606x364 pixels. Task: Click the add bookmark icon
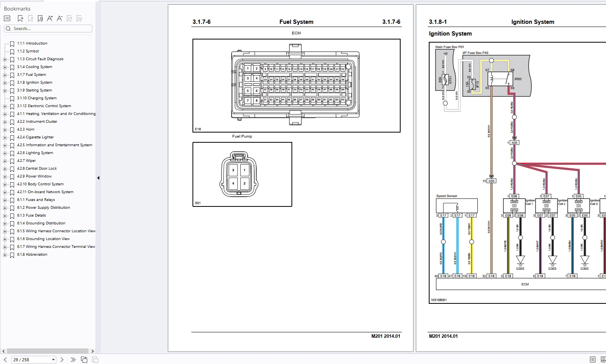[20, 18]
